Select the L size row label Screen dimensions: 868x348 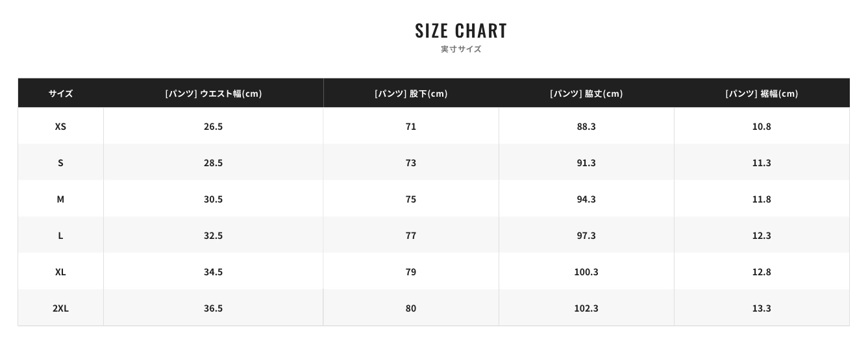click(60, 236)
